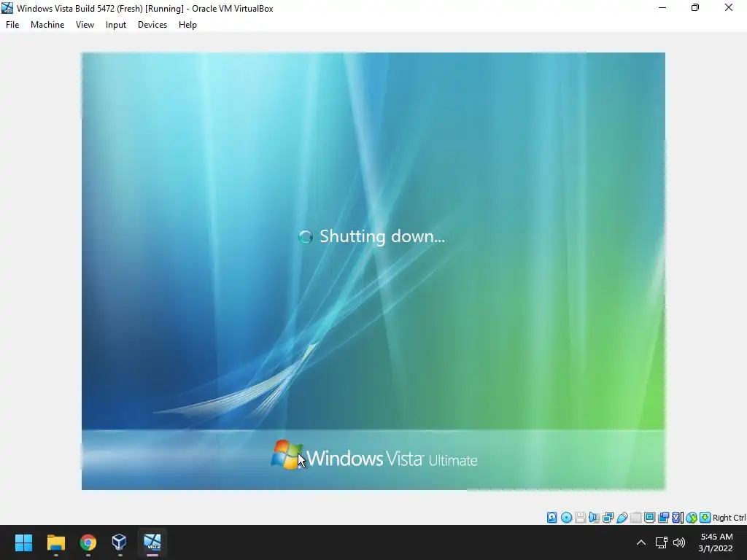Click the greyed floppy disk status icon
This screenshot has width=747, height=560.
(580, 518)
